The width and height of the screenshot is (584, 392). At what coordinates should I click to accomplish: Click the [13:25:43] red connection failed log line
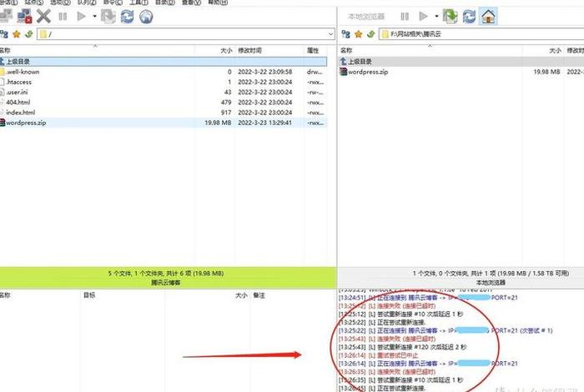[387, 339]
